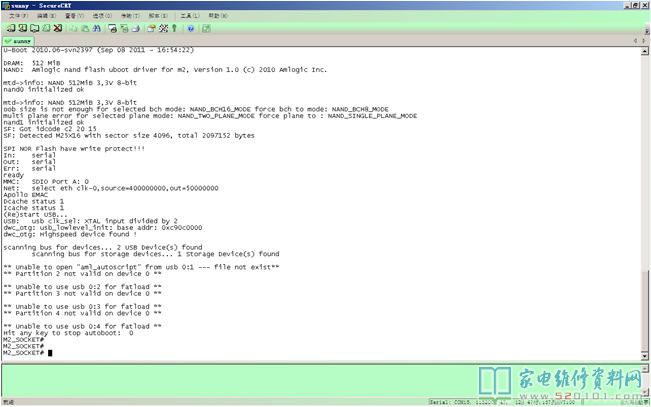Open the 编辑(E) Edit menu
Image resolution: width=651 pixels, height=407 pixels.
coord(46,16)
